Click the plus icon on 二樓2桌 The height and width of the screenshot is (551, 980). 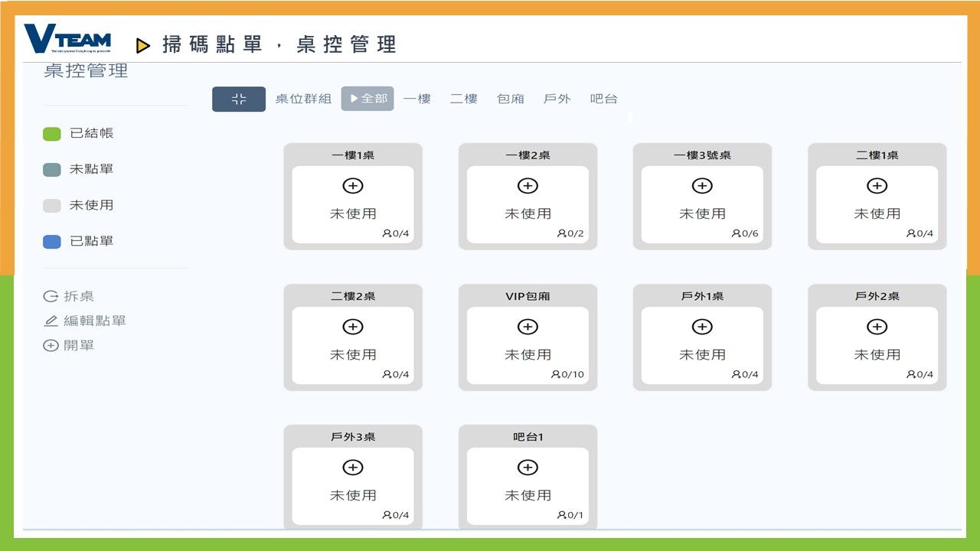(352, 326)
